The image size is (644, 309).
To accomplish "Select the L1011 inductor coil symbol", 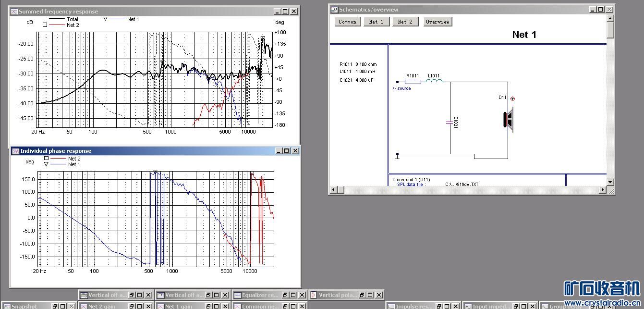I will 434,82.
